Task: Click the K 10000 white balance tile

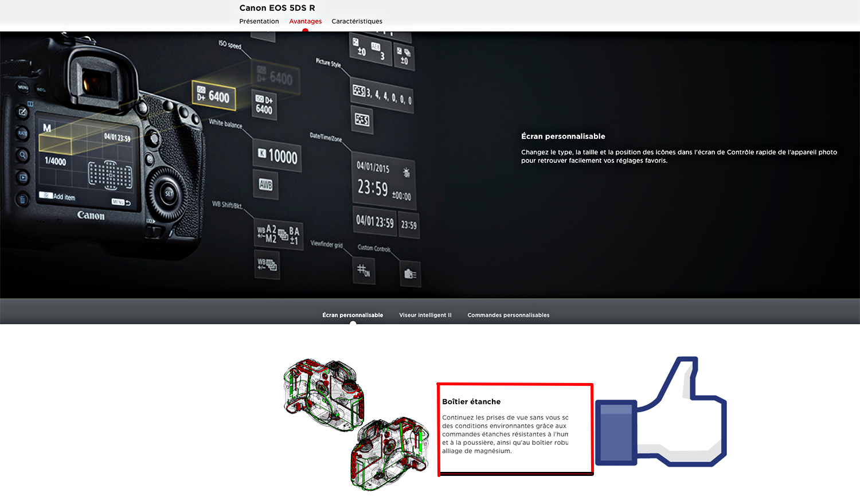Action: tap(277, 156)
